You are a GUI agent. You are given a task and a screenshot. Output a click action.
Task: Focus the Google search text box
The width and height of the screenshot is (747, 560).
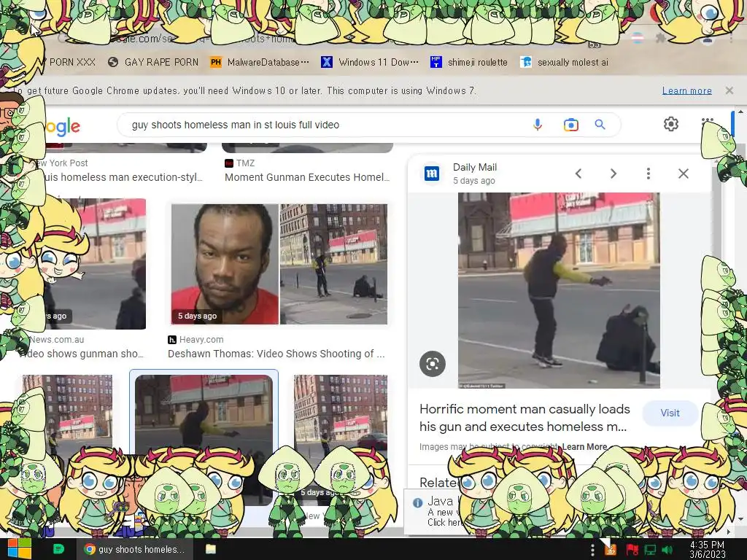click(329, 125)
